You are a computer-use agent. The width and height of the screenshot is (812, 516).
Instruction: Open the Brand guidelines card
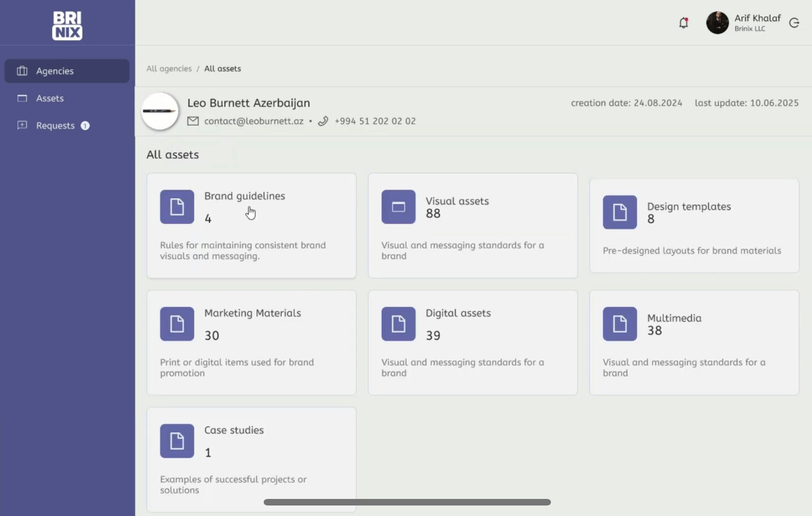point(251,225)
